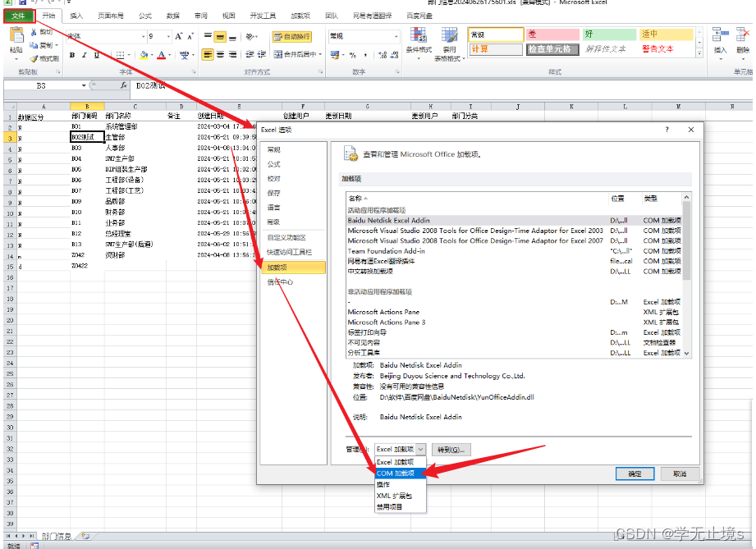Click the decrease decimal icon
This screenshot has height=549, width=756.
394,55
